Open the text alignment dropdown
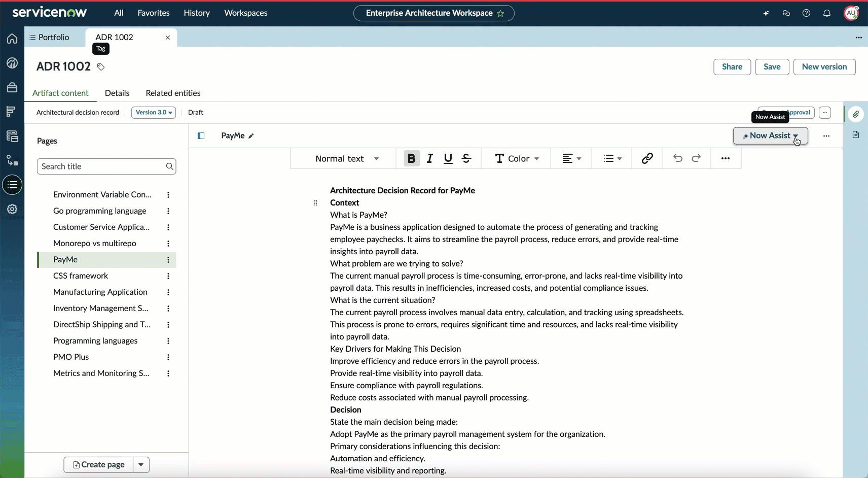Viewport: 868px width, 478px height. 571,159
